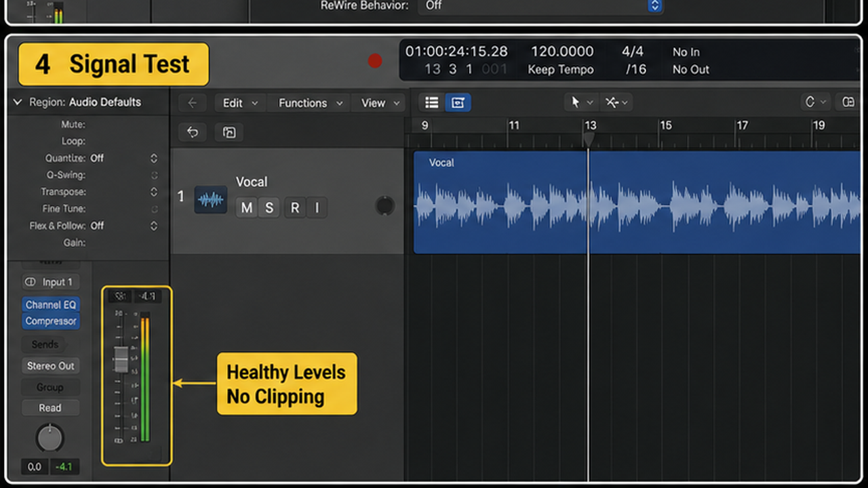Image resolution: width=868 pixels, height=488 pixels.
Task: Click the Input 1 slot
Action: coord(50,282)
